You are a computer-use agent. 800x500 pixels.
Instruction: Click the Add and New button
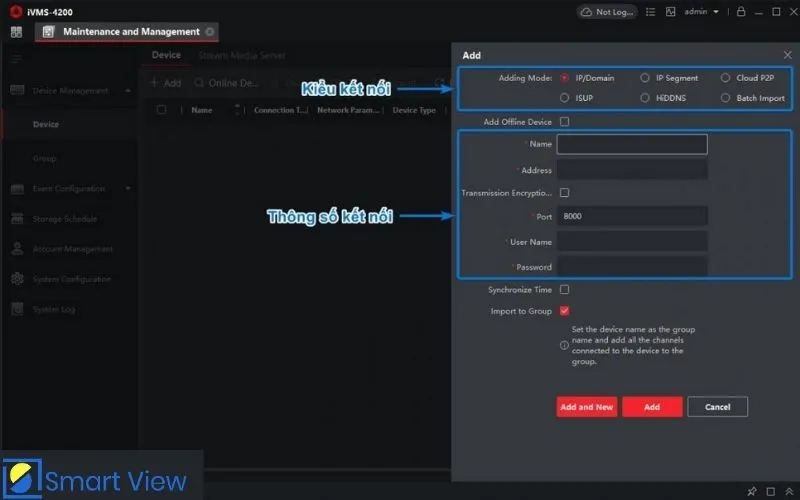tap(587, 407)
